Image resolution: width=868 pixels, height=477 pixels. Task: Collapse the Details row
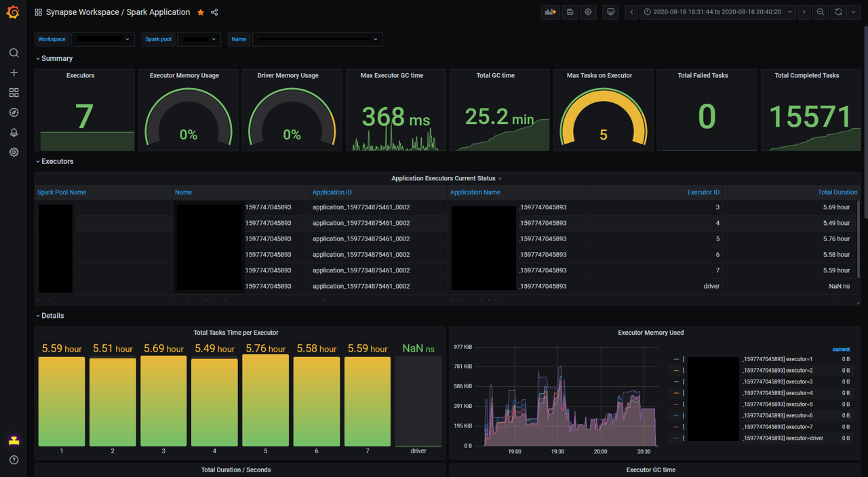[x=50, y=316]
